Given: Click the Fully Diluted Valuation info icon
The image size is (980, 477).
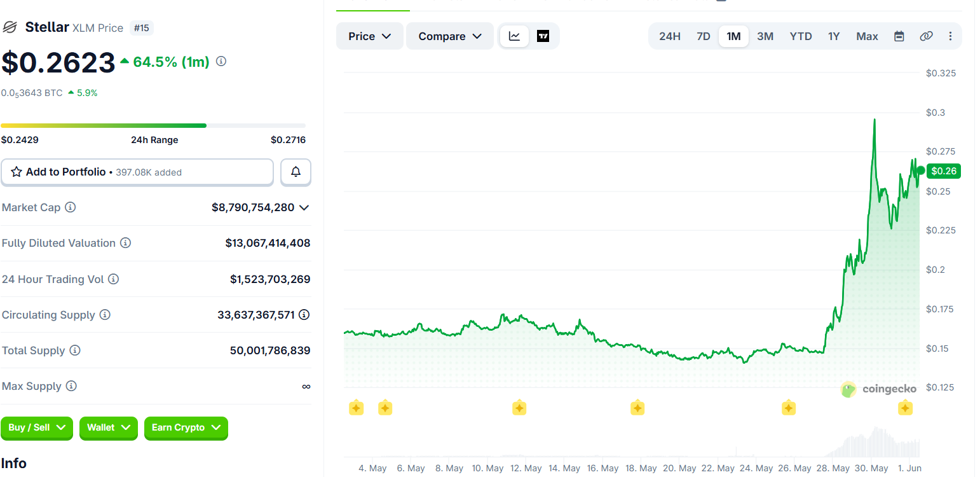Looking at the screenshot, I should (126, 243).
